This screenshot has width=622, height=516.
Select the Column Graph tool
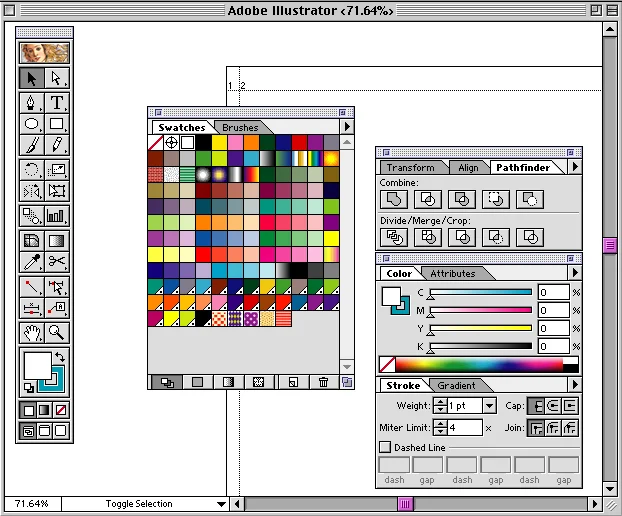coord(56,216)
